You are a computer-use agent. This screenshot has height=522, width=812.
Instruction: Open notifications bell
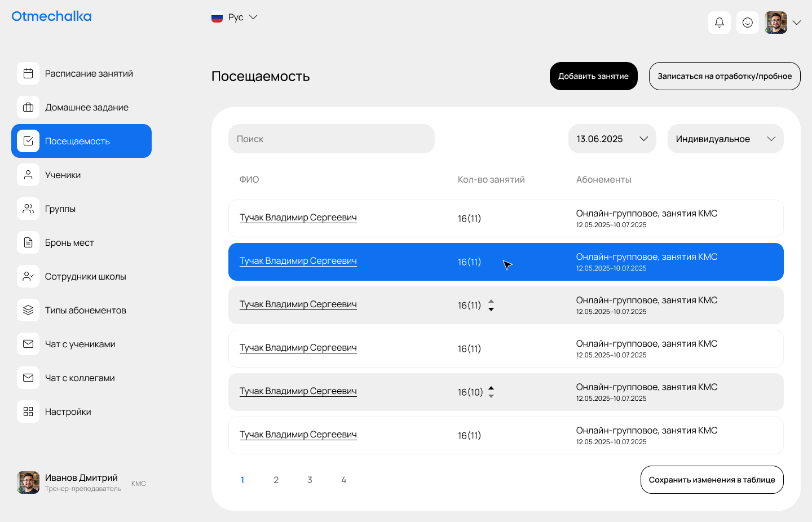click(x=720, y=23)
